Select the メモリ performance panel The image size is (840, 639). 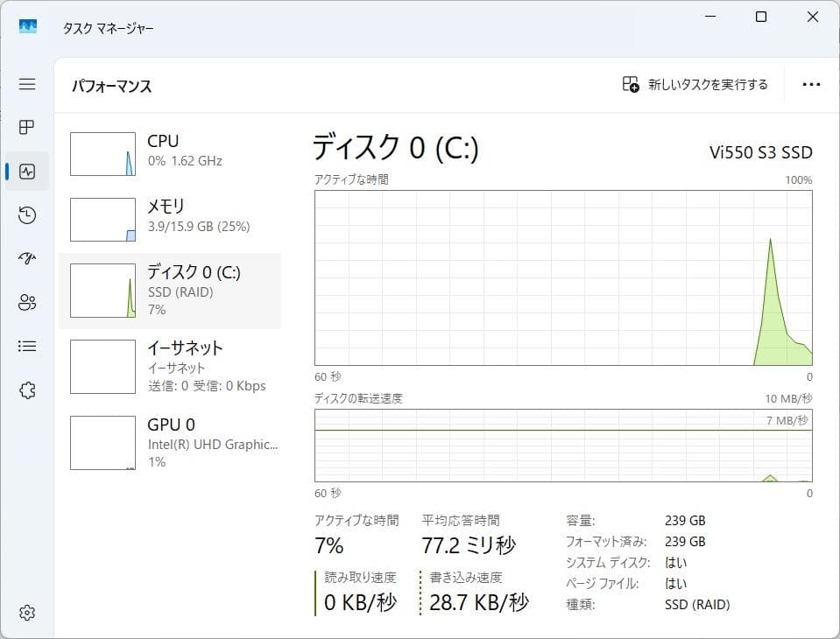[x=171, y=217]
